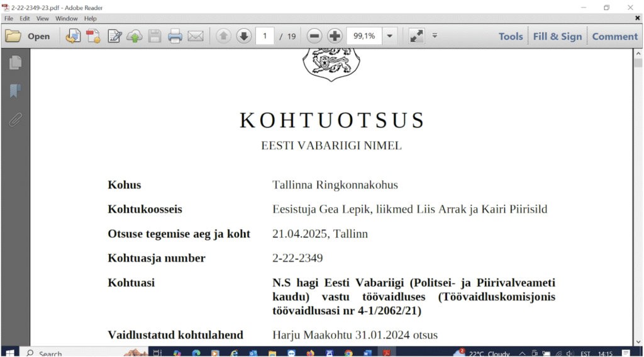The image size is (644, 357).
Task: Open the Comment pane
Action: [615, 36]
